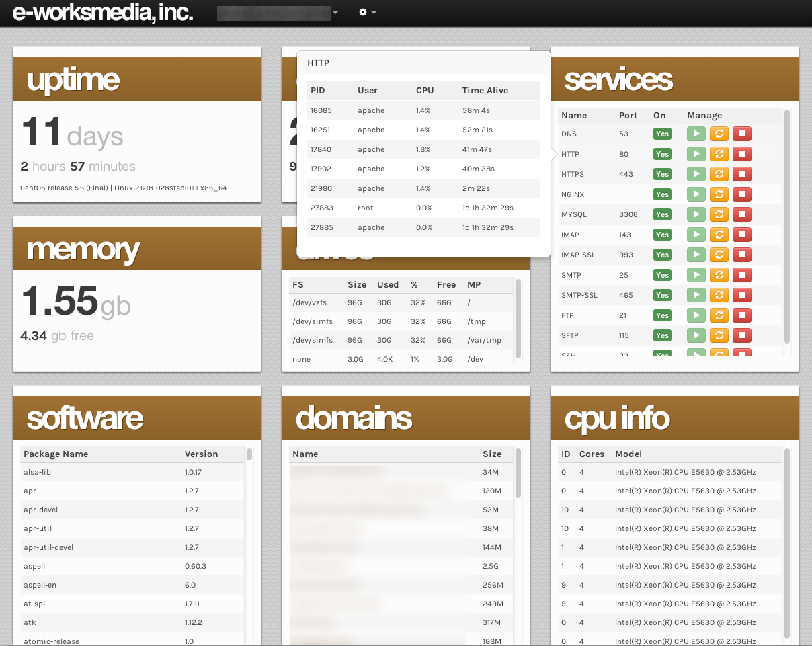
Task: Click the MYSQL 'Yes' status badge
Action: click(662, 214)
